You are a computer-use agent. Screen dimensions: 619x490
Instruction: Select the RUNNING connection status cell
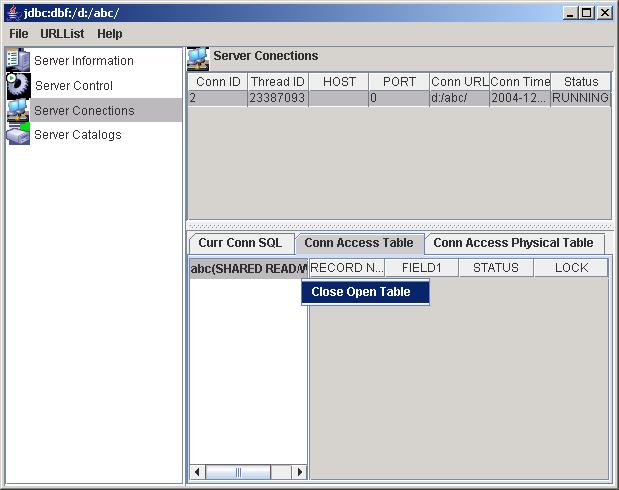pyautogui.click(x=580, y=98)
